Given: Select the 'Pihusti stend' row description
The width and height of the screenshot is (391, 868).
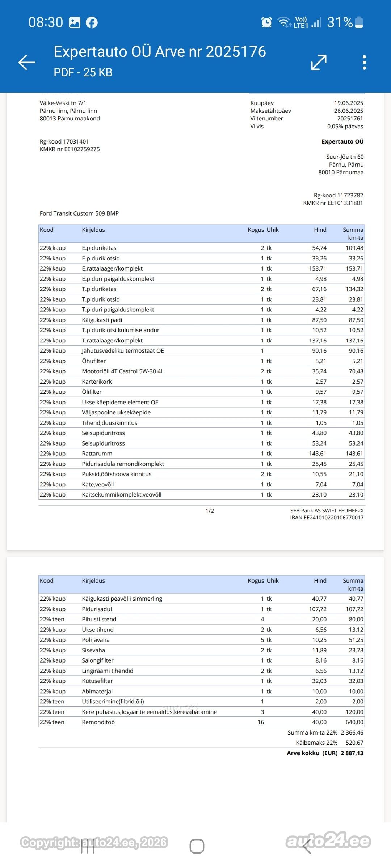Looking at the screenshot, I should coord(99,620).
